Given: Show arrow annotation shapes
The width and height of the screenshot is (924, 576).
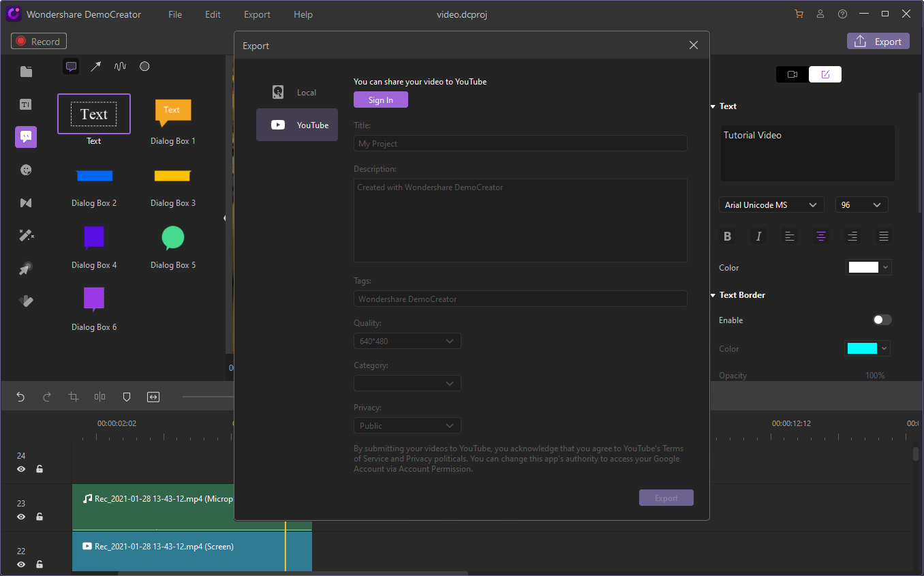Looking at the screenshot, I should pos(95,66).
